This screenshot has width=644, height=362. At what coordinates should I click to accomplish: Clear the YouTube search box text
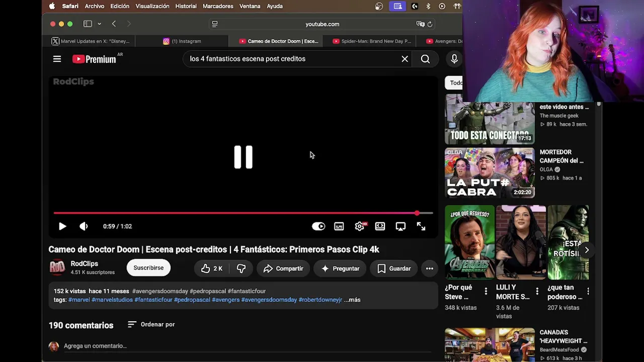(x=405, y=59)
